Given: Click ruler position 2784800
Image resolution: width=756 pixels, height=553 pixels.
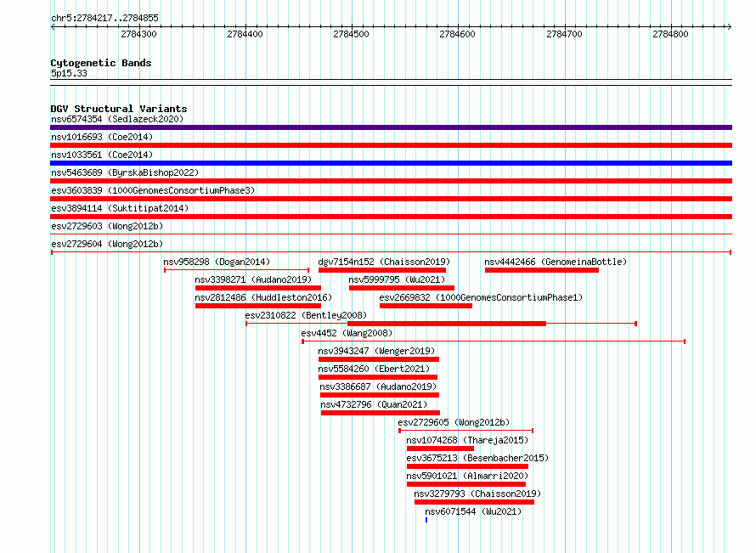Looking at the screenshot, I should tap(670, 34).
